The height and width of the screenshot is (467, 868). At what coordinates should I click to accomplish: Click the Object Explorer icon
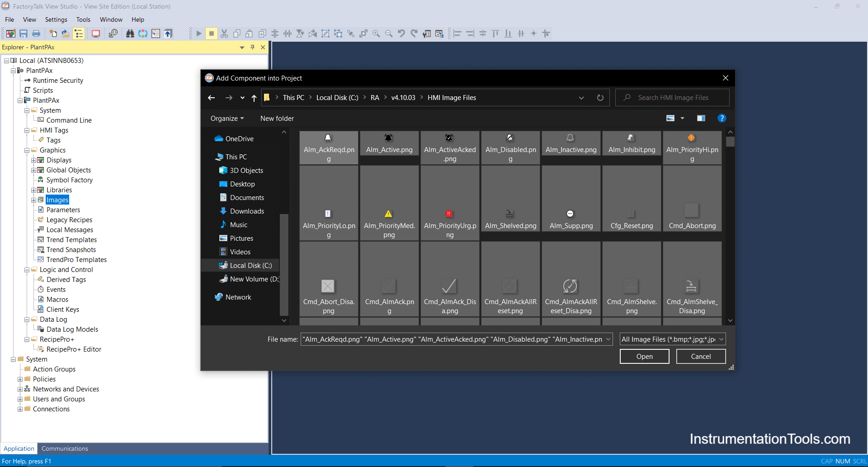pyautogui.click(x=439, y=33)
